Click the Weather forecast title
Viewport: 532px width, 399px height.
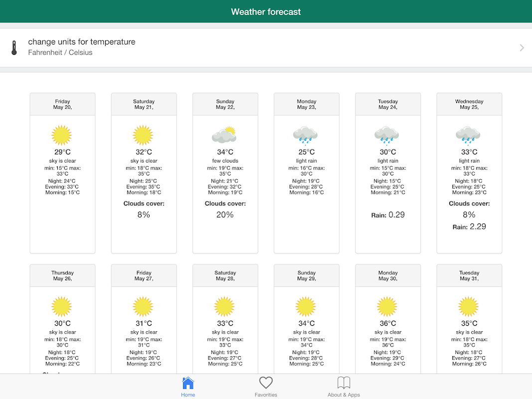[x=266, y=12]
